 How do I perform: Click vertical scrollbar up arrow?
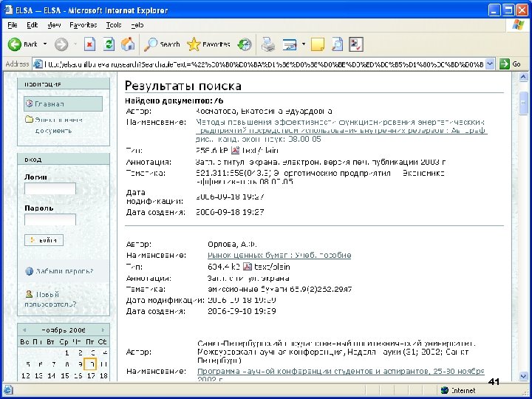[523, 77]
